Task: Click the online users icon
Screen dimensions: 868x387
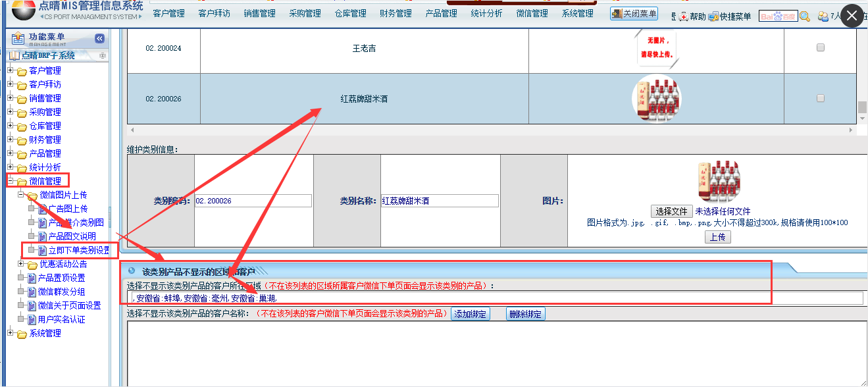Action: (823, 16)
